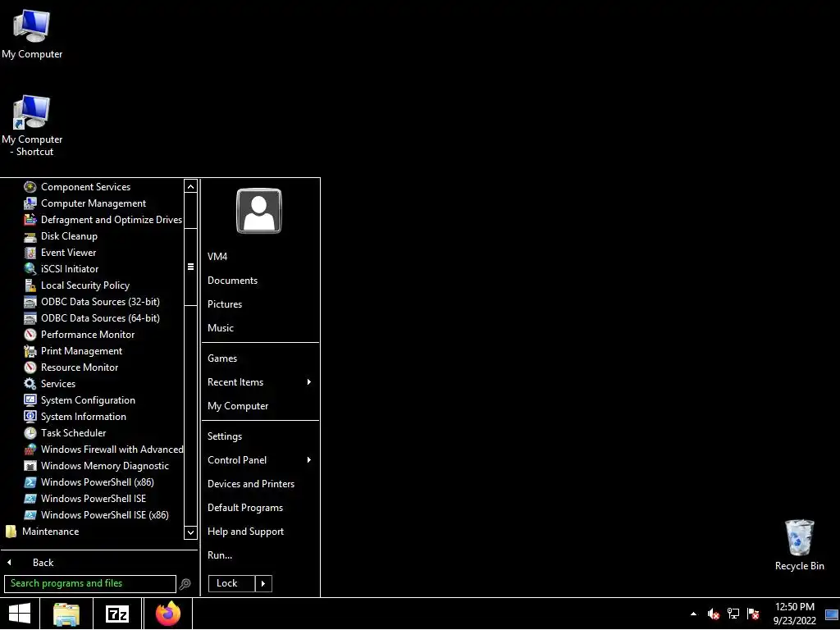
Task: Open System Configuration icon
Action: point(30,400)
